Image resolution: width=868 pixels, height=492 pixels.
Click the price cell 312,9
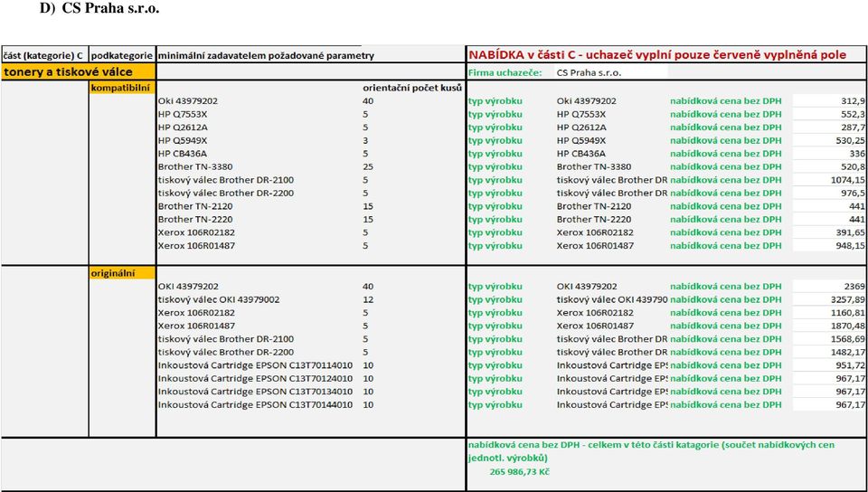click(829, 100)
